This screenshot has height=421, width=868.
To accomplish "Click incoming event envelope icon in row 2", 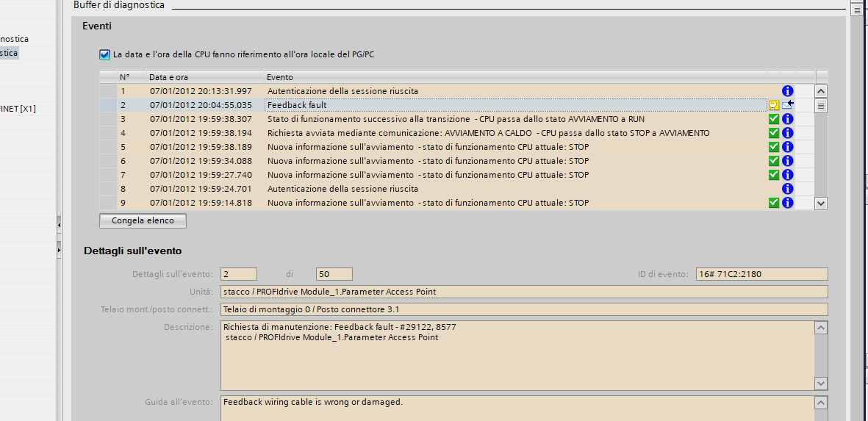I will coord(788,105).
